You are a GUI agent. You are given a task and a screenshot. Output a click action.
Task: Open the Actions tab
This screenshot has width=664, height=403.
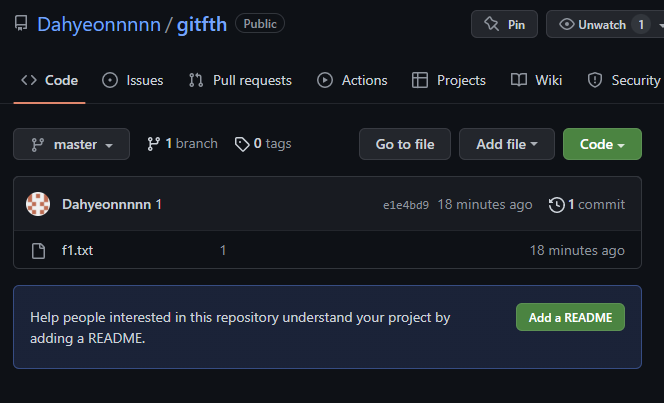[x=352, y=80]
